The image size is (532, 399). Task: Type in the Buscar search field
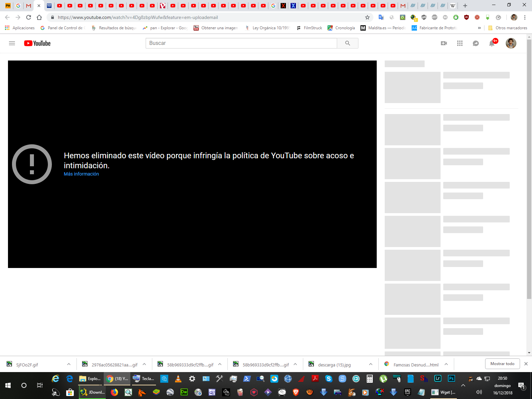click(241, 43)
